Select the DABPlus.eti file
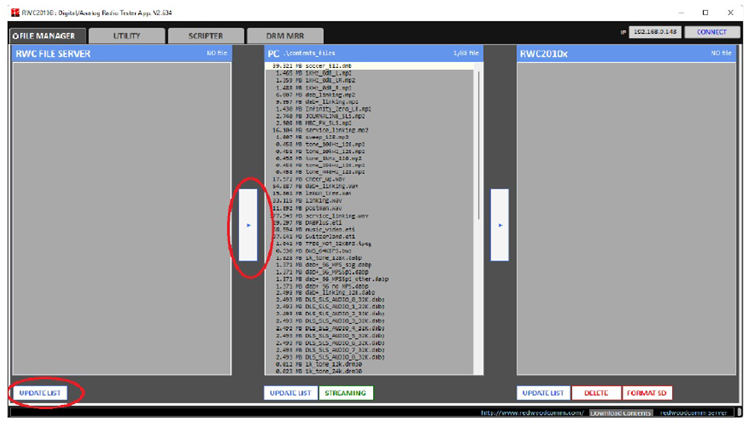 (369, 223)
